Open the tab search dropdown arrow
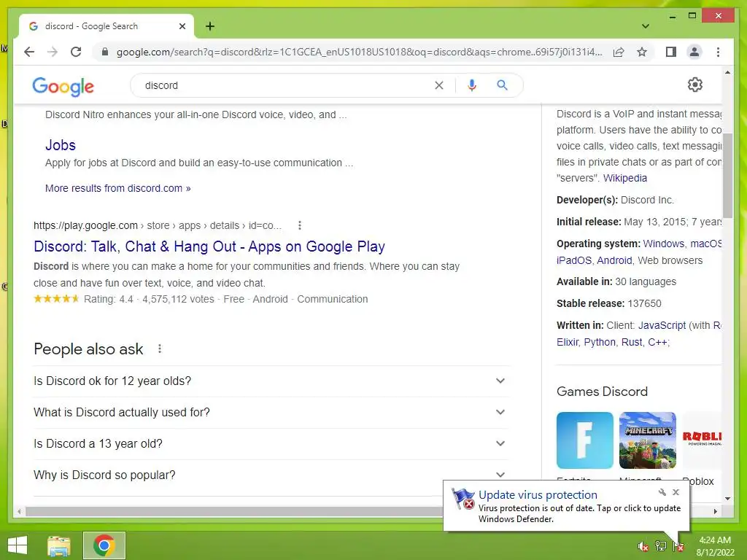 click(x=646, y=26)
